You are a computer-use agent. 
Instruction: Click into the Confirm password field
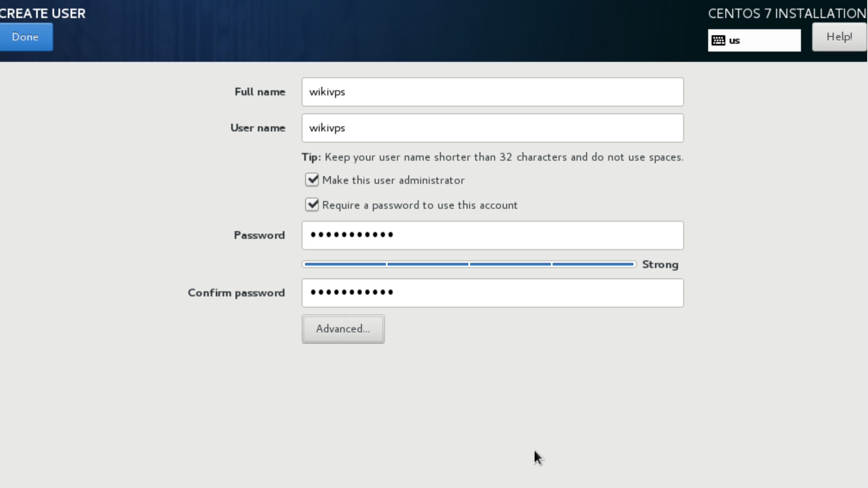click(492, 293)
